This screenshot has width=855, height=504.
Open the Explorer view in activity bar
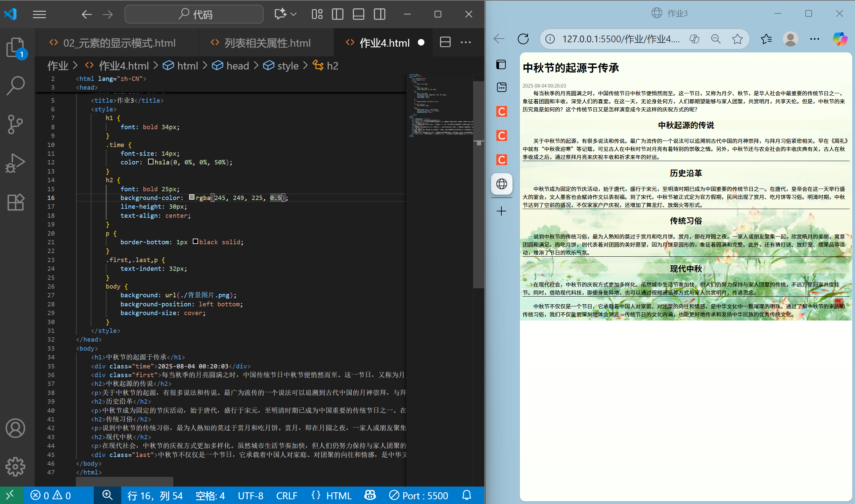(x=15, y=47)
